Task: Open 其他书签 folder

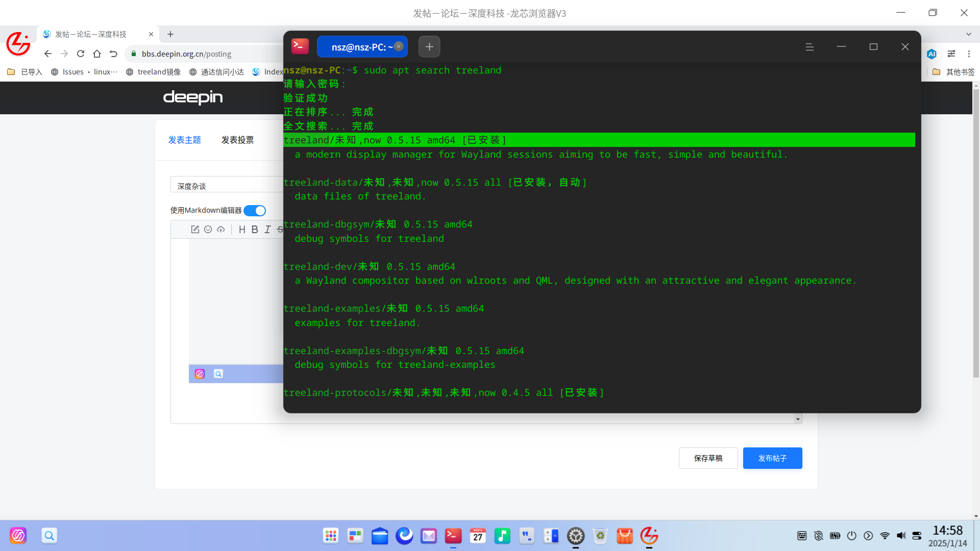Action: 953,72
